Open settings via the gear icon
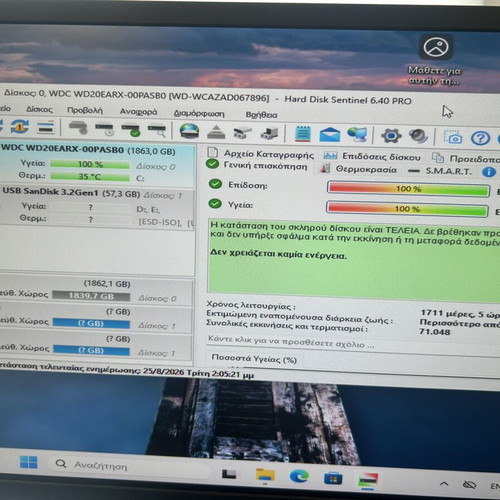This screenshot has height=500, width=500. (x=391, y=136)
